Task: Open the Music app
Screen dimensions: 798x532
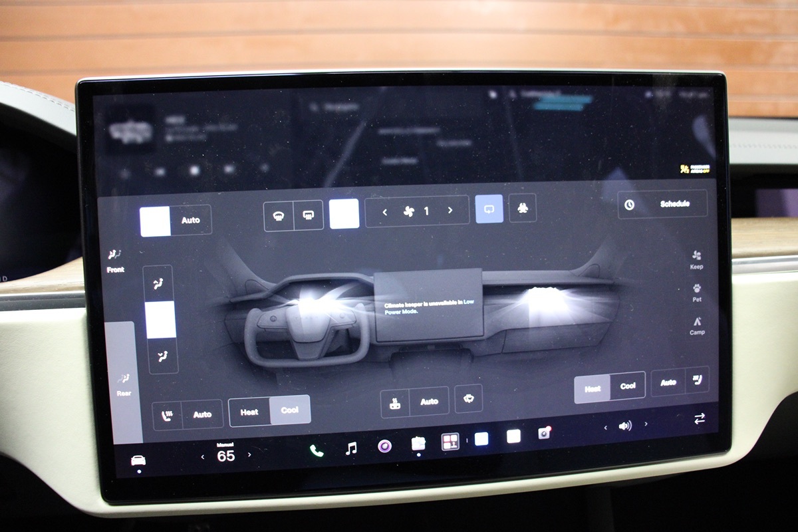Action: 351,448
